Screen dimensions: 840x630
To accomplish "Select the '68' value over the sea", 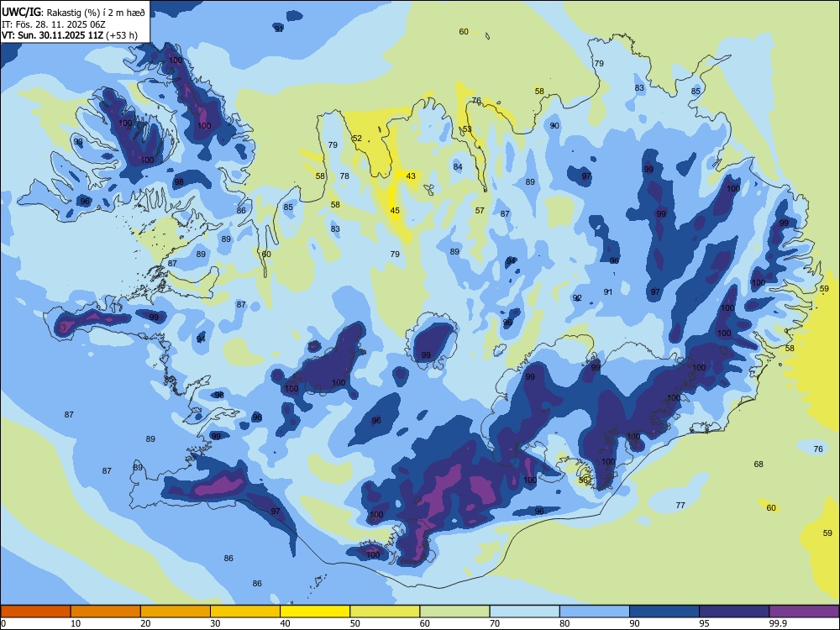I will pyautogui.click(x=759, y=464).
